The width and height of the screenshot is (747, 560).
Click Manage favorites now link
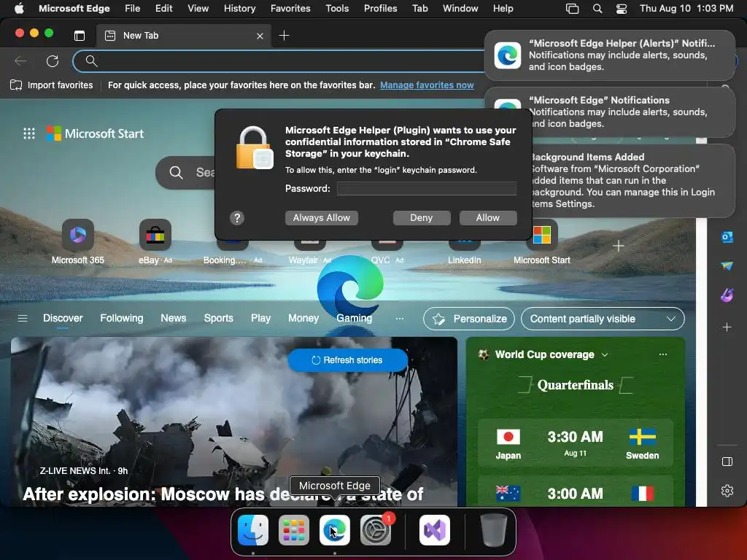pyautogui.click(x=427, y=85)
